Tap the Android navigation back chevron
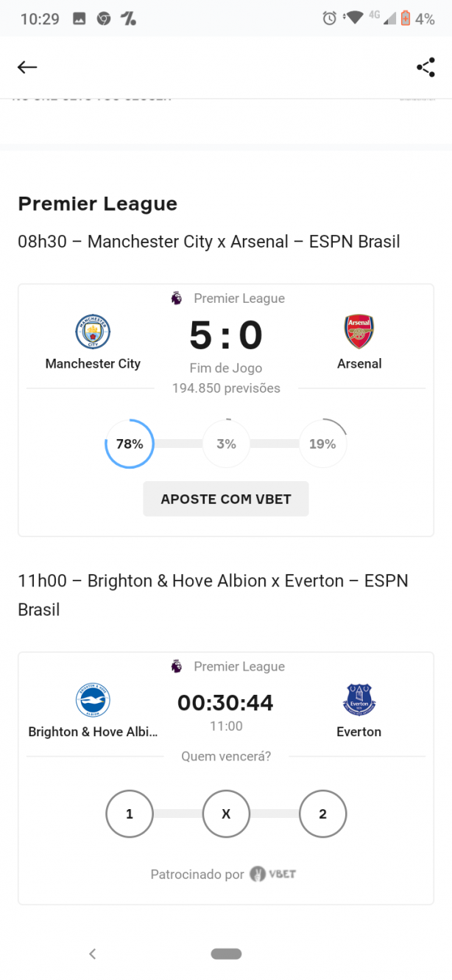This screenshot has width=452, height=980. coord(92,953)
